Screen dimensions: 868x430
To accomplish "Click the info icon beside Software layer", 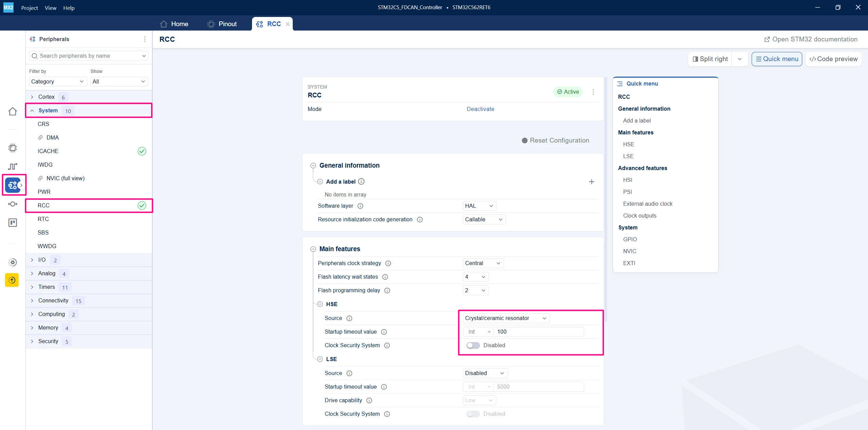I will [x=361, y=206].
